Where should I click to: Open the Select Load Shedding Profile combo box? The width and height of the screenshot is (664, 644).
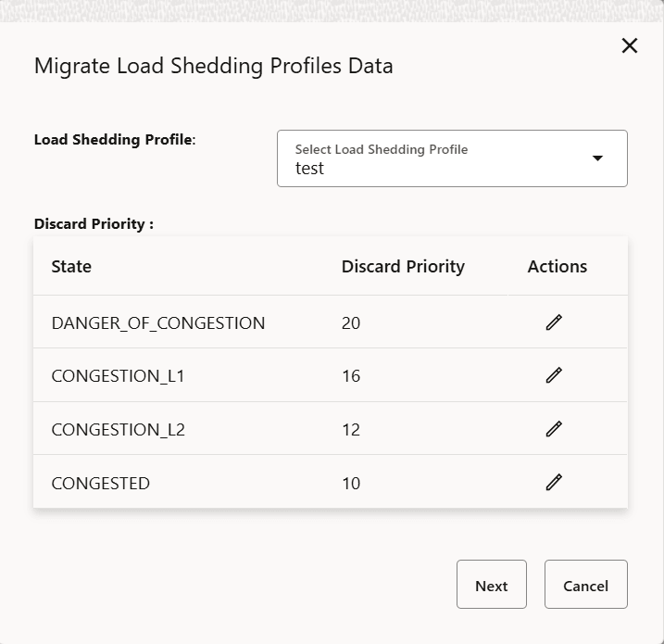coord(435,158)
